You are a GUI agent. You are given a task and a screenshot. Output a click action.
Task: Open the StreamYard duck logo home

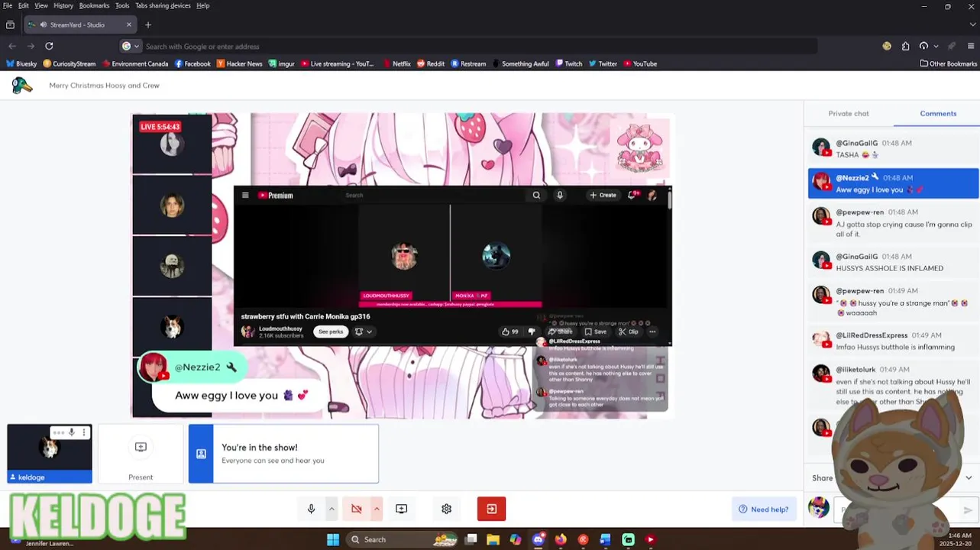point(22,86)
